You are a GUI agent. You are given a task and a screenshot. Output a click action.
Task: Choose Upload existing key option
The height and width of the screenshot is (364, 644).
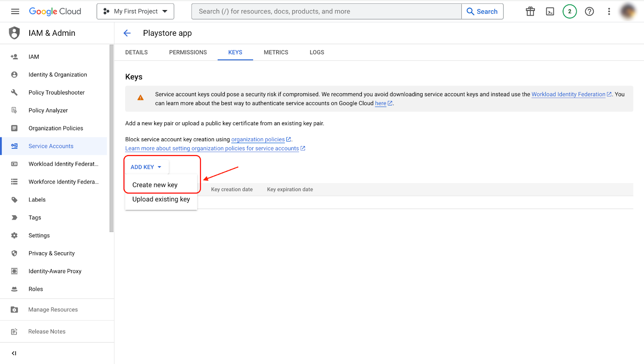(161, 199)
